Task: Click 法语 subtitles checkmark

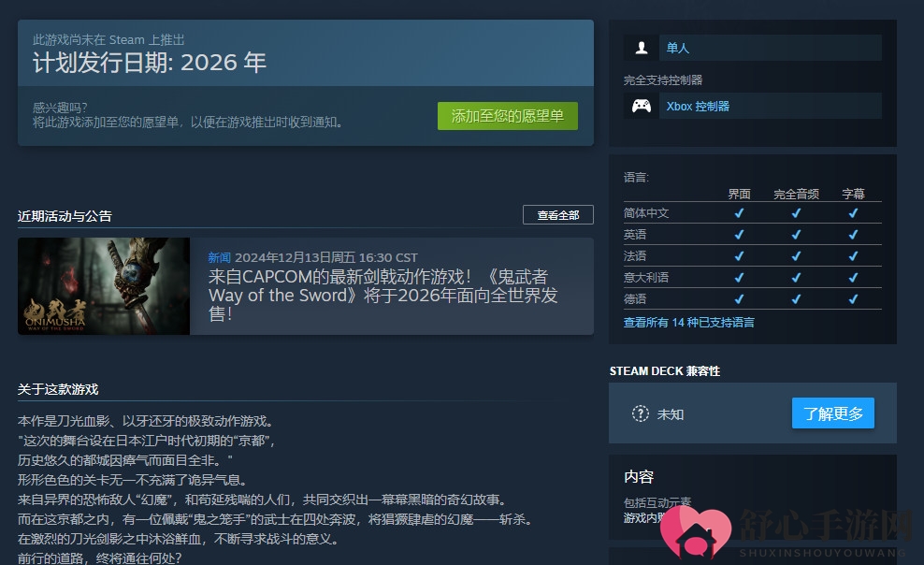Action: click(853, 256)
